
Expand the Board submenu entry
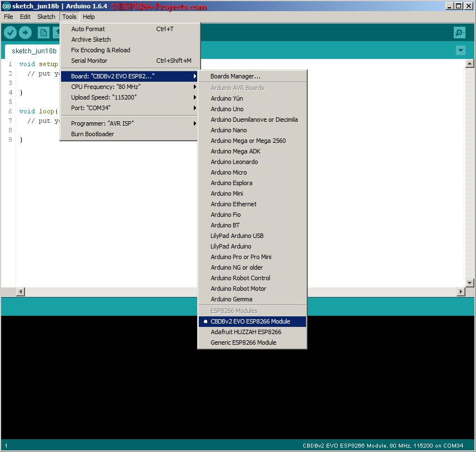pos(130,76)
